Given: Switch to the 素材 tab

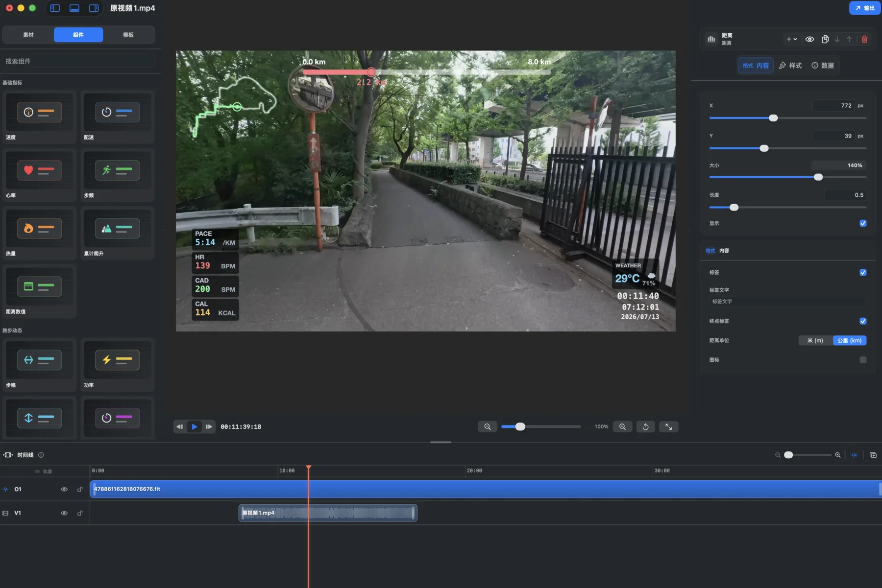Looking at the screenshot, I should pos(28,35).
